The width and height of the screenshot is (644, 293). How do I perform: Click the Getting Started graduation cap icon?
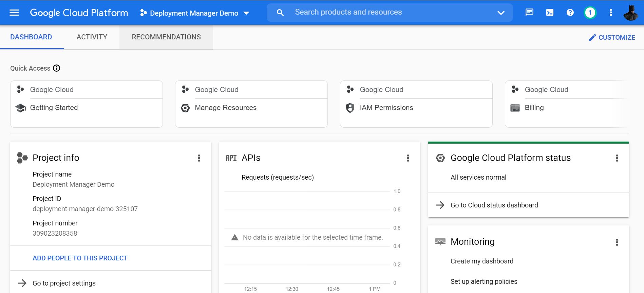[21, 108]
